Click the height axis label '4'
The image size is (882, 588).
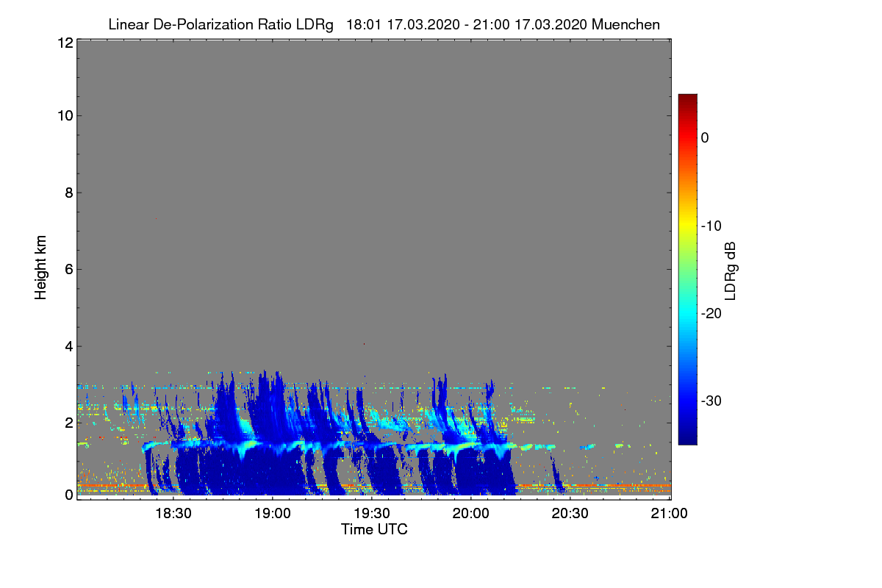[x=68, y=345]
